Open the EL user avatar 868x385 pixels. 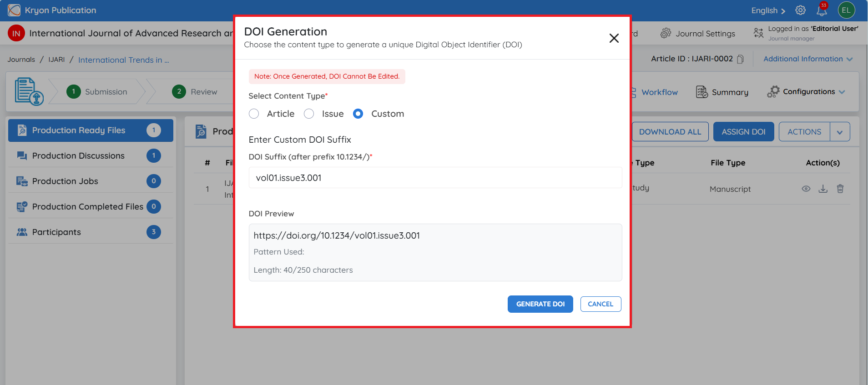click(x=846, y=10)
